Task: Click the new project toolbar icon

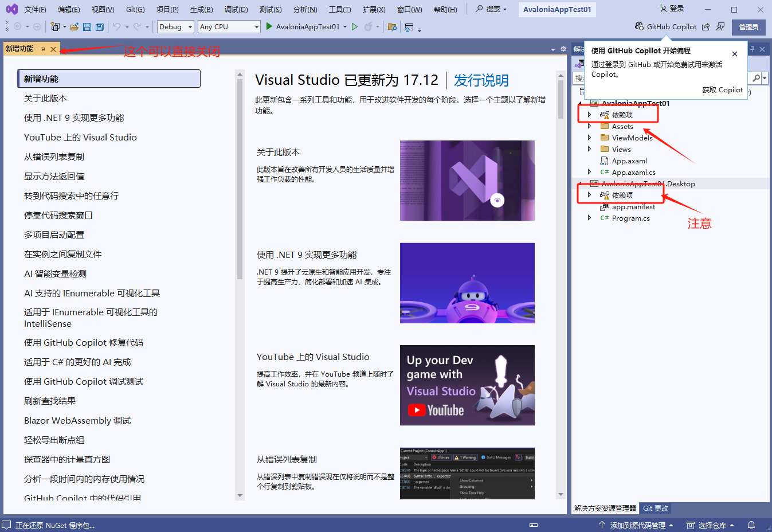Action: tap(55, 27)
